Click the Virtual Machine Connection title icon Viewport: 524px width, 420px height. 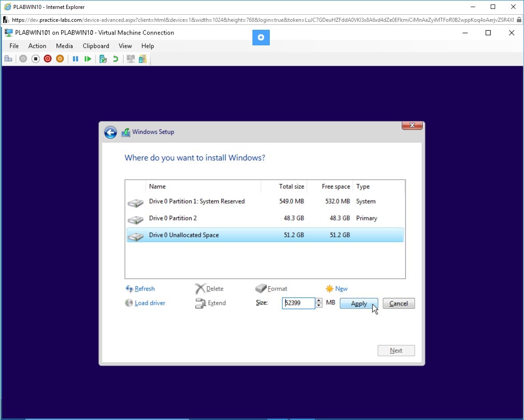(x=8, y=33)
